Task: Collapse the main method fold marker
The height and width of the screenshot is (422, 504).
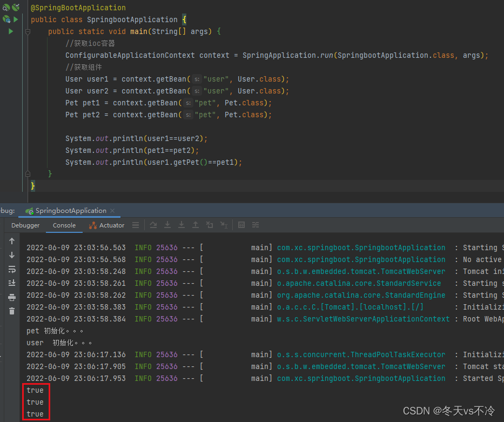Action: tap(28, 31)
